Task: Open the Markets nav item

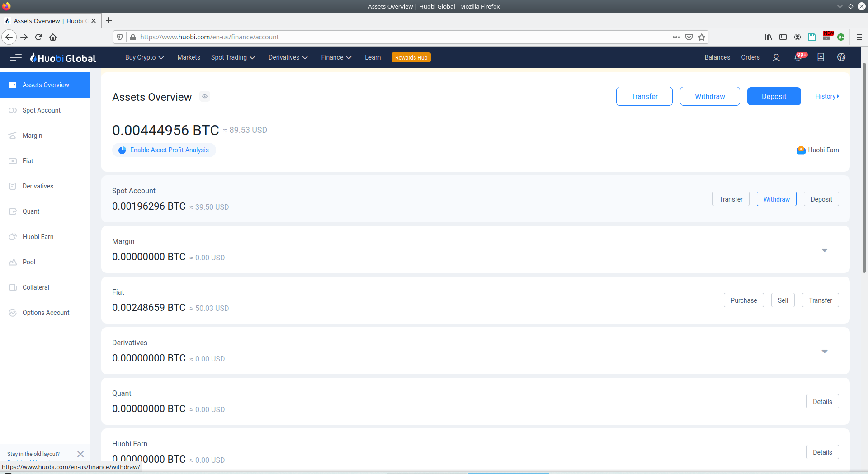Action: click(x=189, y=57)
